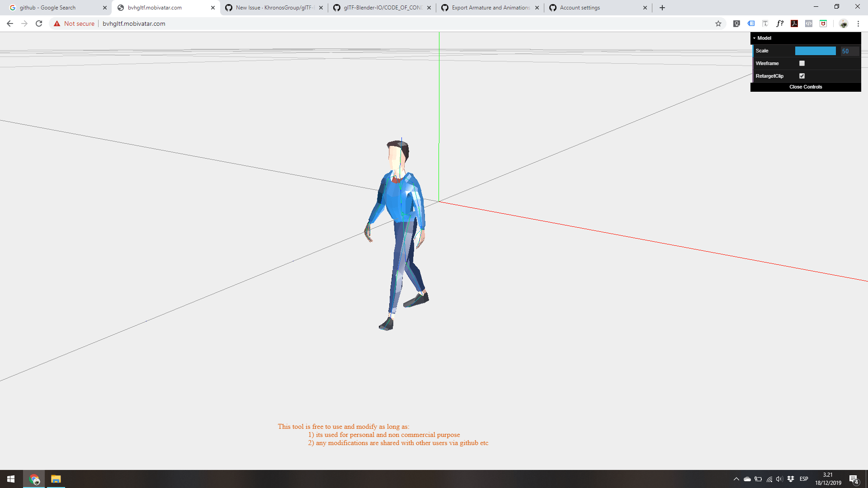Open the f? font finder extension
Viewport: 868px width, 488px height.
[780, 23]
